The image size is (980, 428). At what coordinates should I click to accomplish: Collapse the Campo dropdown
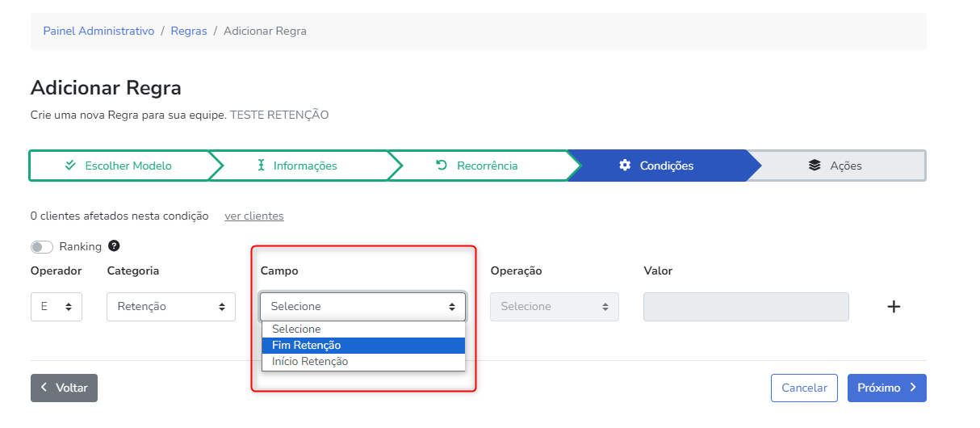click(x=362, y=307)
